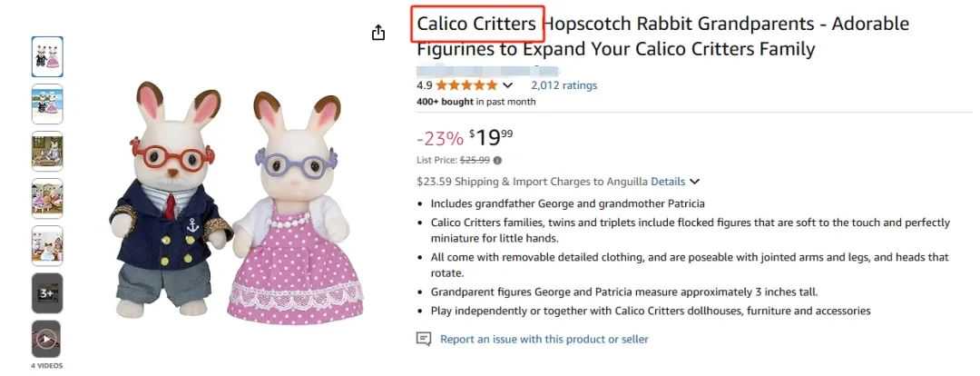This screenshot has height=376, width=980.
Task: Expand the shipping Details chevron
Action: tap(695, 182)
